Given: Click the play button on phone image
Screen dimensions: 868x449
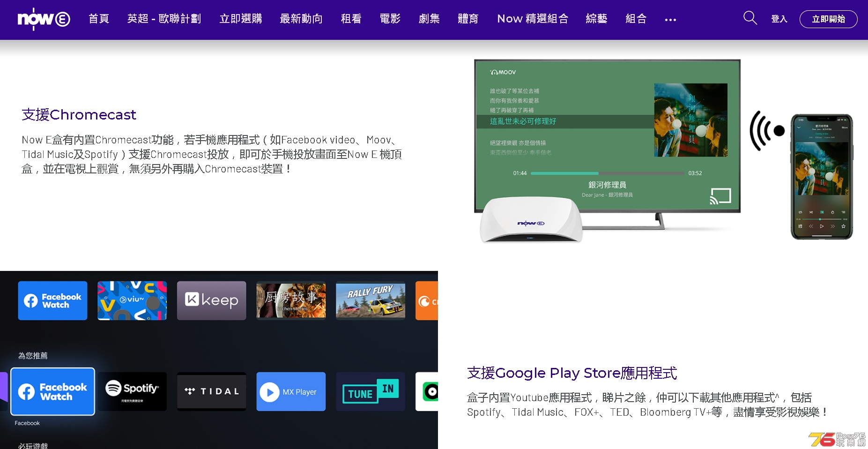Looking at the screenshot, I should tap(822, 226).
